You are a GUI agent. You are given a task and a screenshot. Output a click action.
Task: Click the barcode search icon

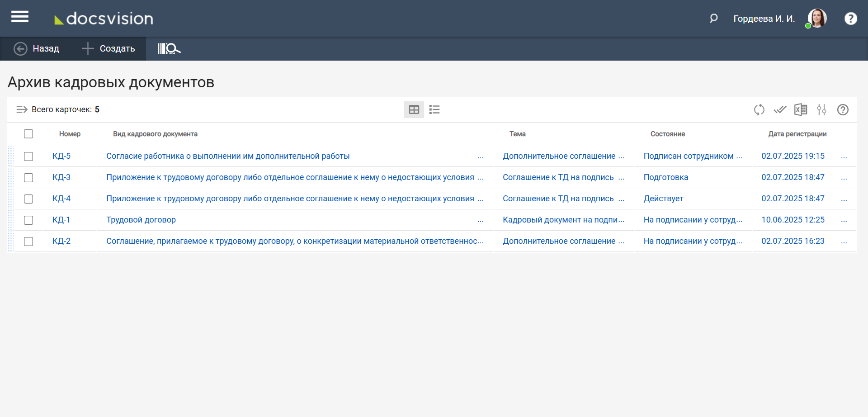[x=169, y=48]
